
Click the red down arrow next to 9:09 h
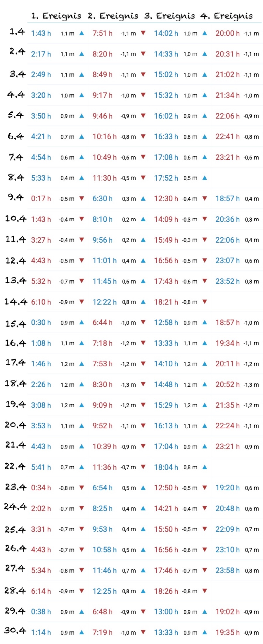click(x=143, y=405)
